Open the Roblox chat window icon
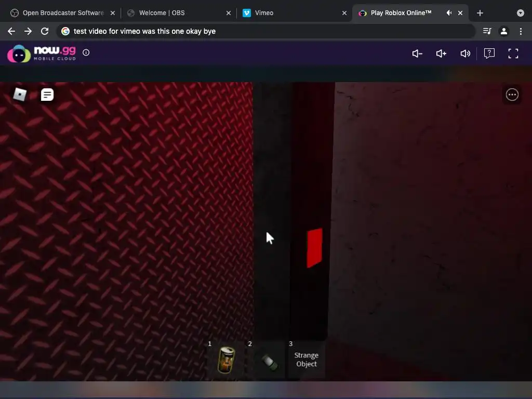532x399 pixels. pos(47,95)
